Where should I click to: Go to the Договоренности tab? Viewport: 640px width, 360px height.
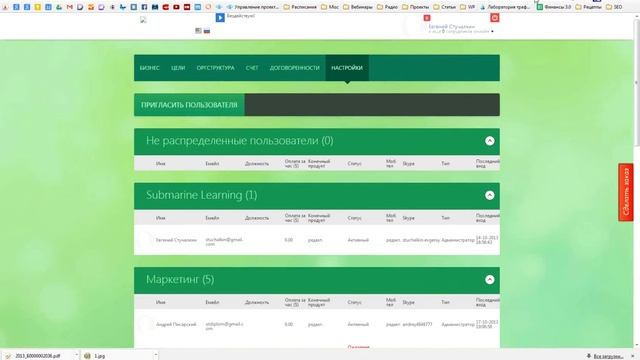point(294,68)
